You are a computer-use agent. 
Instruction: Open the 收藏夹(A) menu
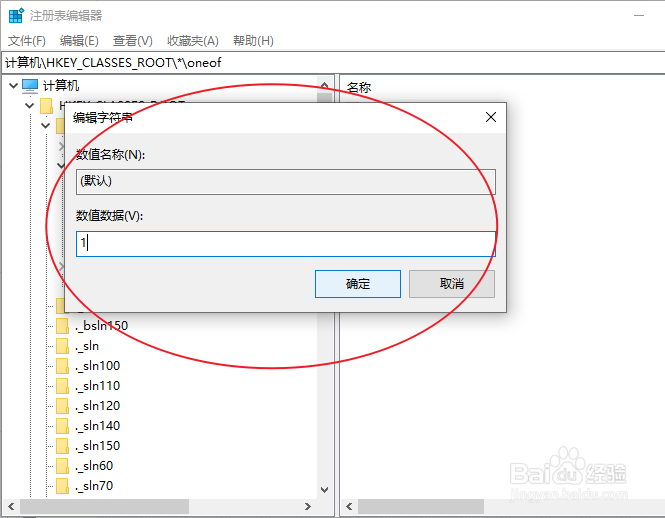193,41
